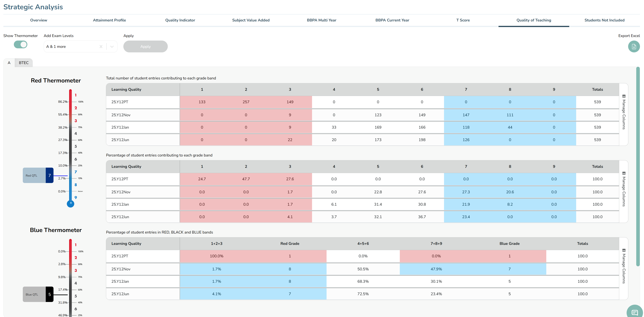Click the 25.Y12Jun row label in first table
Screen dimensions: 644x317
coord(120,140)
